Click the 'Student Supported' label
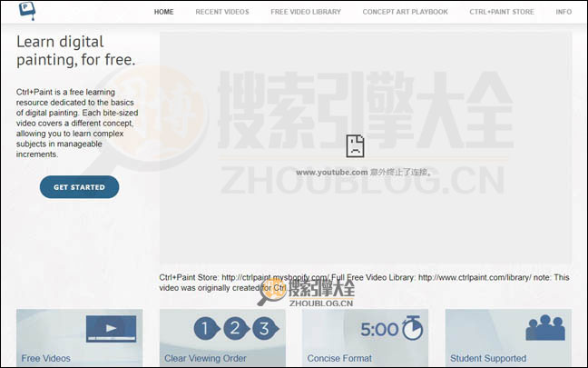The height and width of the screenshot is (368, 588). point(488,358)
